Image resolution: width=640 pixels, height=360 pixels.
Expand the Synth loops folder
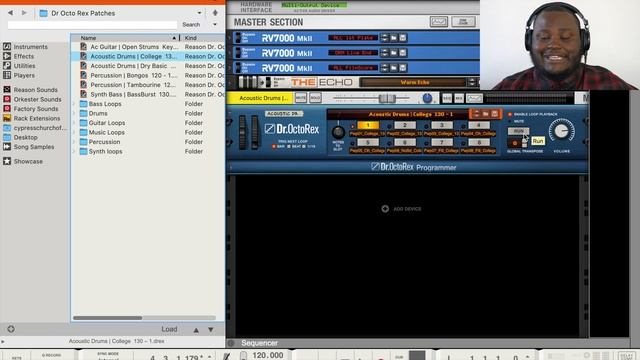point(75,151)
